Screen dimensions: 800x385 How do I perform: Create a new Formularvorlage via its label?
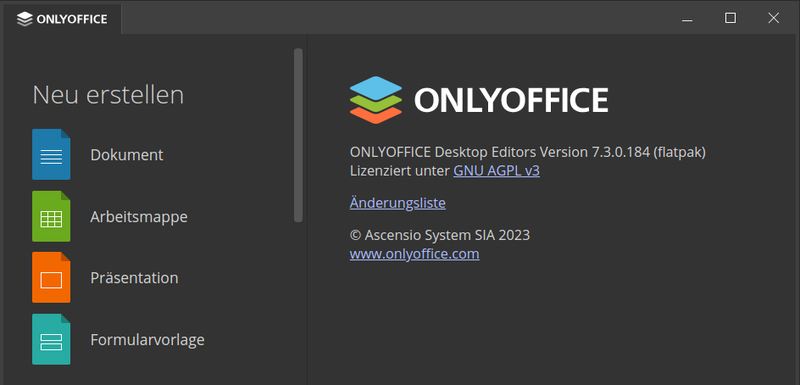click(147, 339)
